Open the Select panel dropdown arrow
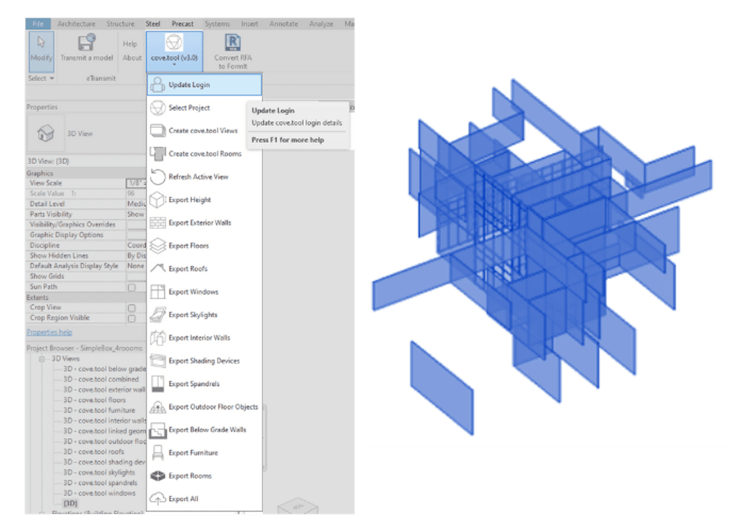 pyautogui.click(x=52, y=78)
